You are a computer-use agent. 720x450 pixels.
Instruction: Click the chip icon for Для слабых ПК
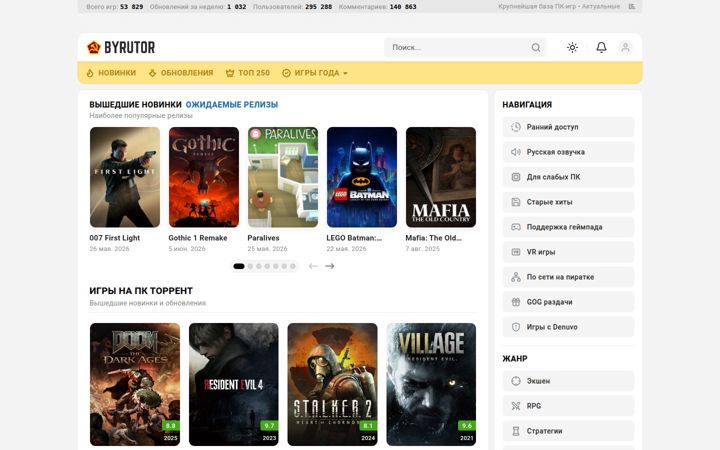516,177
